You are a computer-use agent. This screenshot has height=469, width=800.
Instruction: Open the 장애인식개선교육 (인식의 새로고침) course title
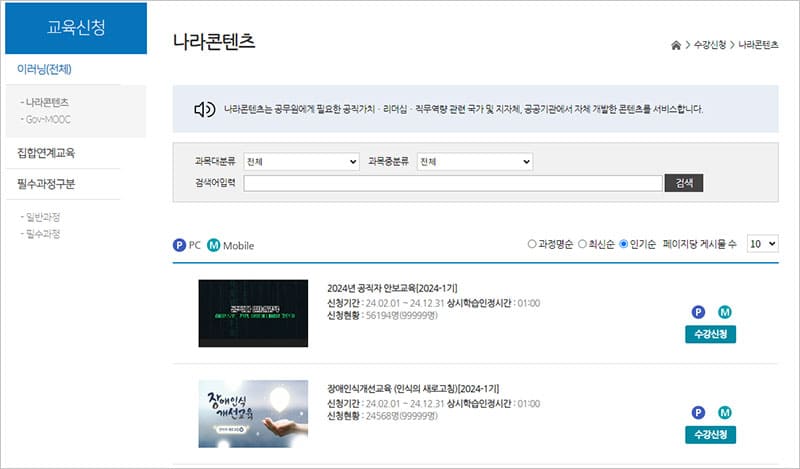click(x=413, y=389)
